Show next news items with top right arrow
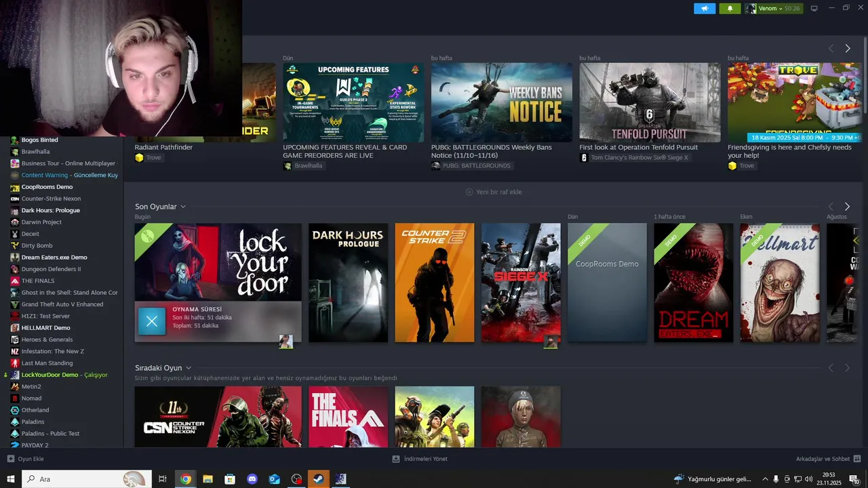868x488 pixels. pyautogui.click(x=847, y=48)
